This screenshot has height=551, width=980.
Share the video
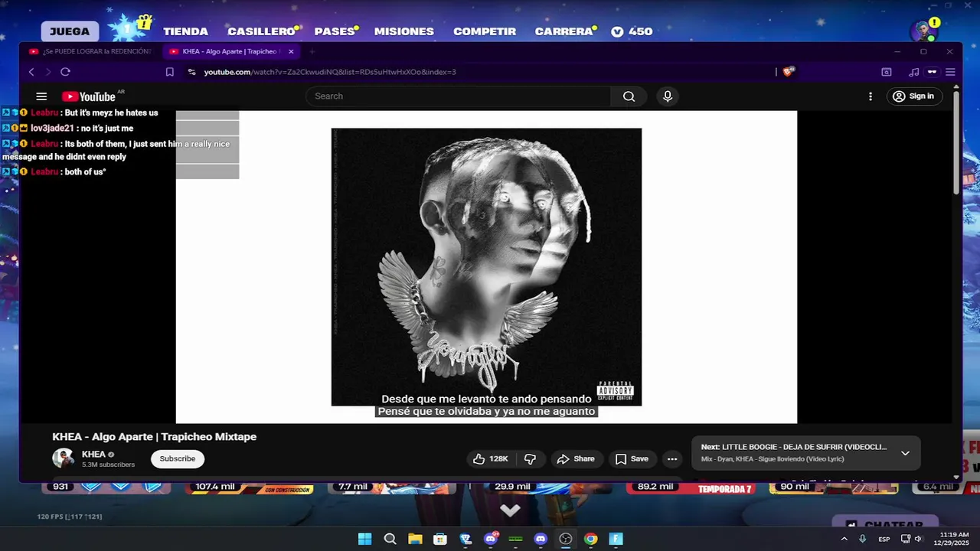pos(576,458)
